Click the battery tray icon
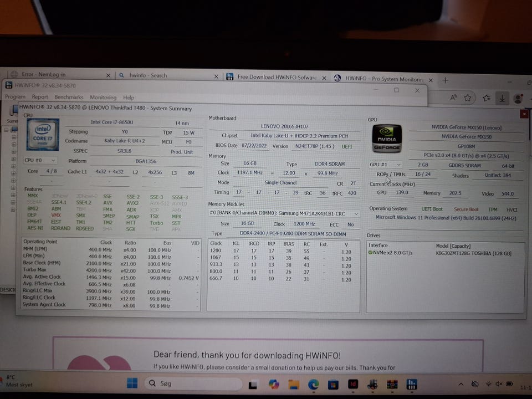 click(509, 384)
